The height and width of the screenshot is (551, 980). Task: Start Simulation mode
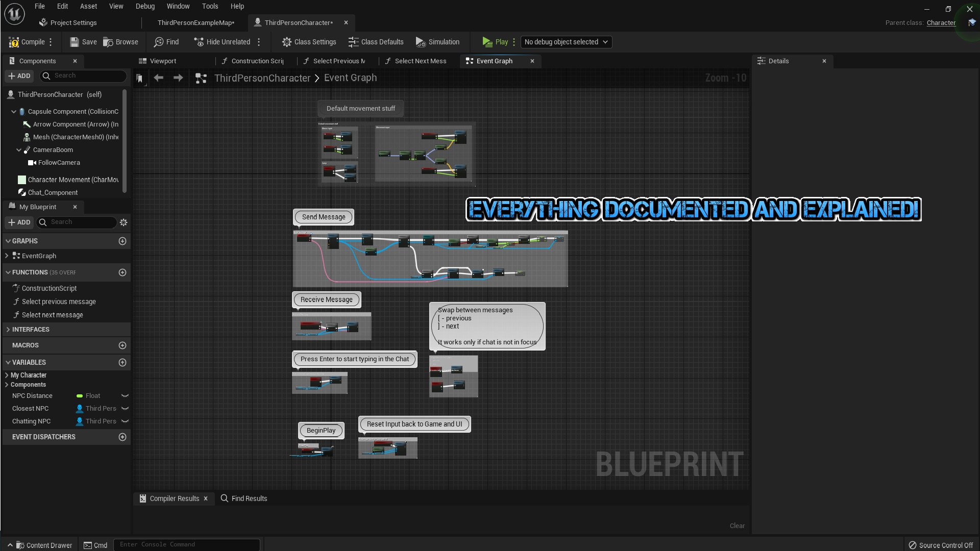tap(437, 42)
